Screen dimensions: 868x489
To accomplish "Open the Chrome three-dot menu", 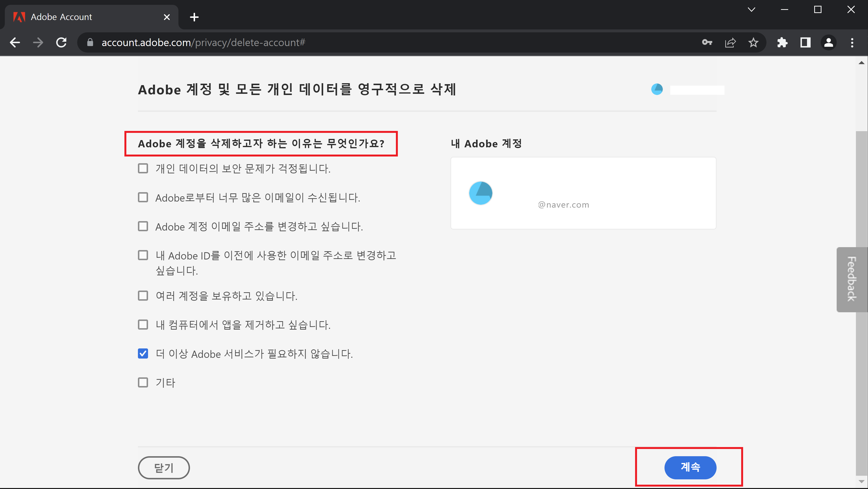I will click(x=852, y=42).
